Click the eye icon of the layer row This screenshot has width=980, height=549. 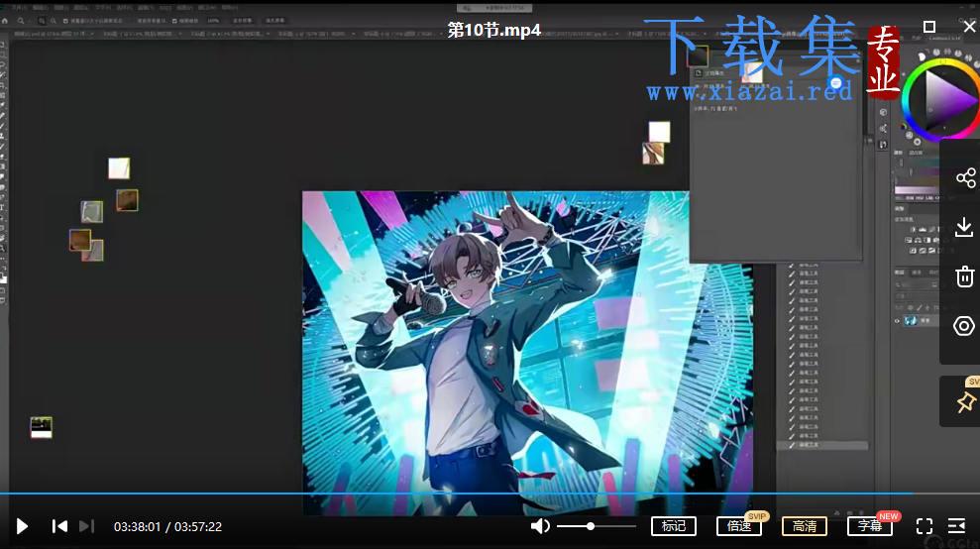point(897,321)
